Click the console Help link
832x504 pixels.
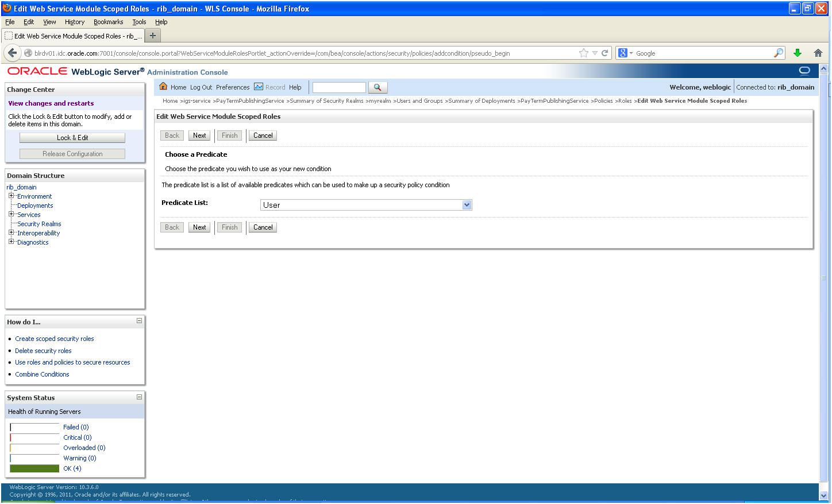(295, 87)
